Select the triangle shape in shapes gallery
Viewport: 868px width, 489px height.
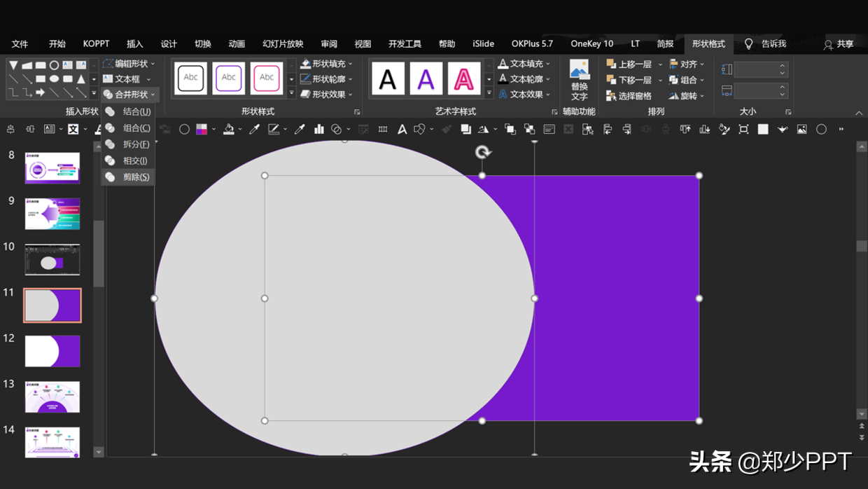coord(81,79)
